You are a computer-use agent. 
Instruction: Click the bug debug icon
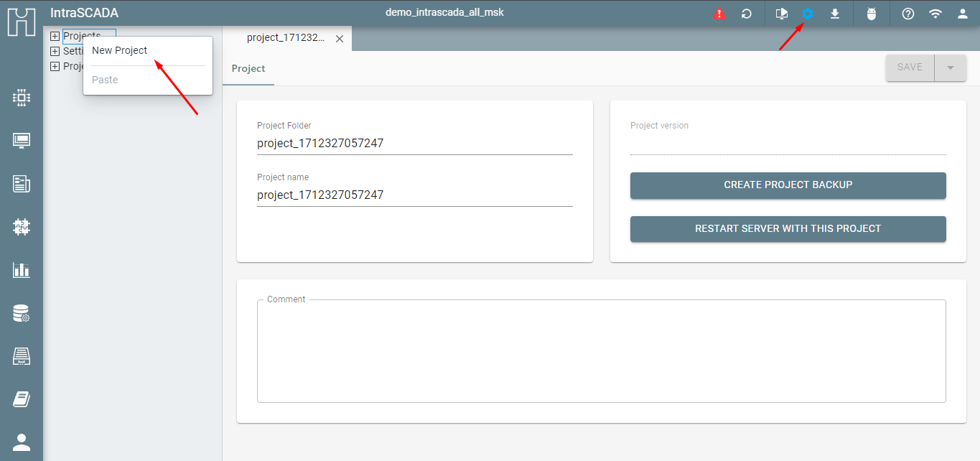click(872, 14)
